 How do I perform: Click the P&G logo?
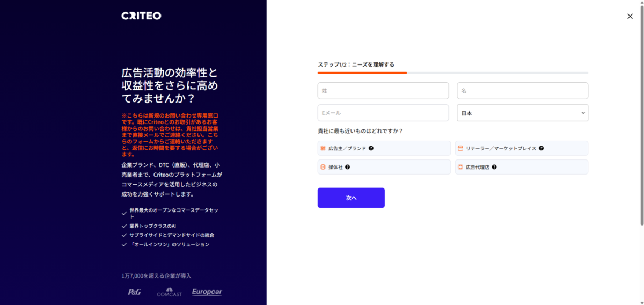pos(134,292)
